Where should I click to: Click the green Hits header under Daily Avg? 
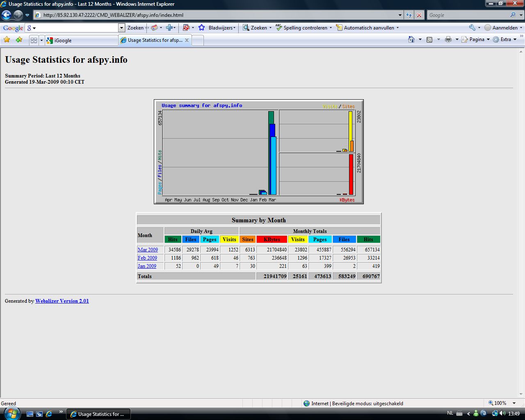(x=173, y=239)
